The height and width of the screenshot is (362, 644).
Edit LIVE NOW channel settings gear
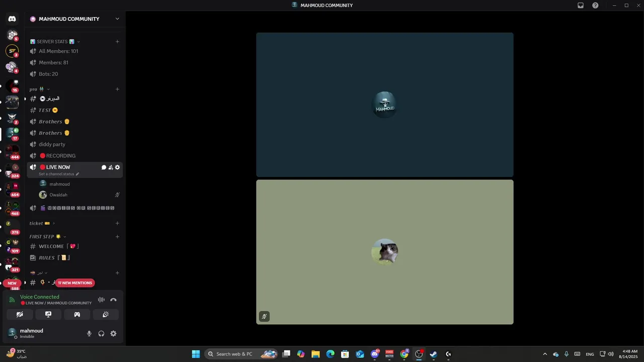pyautogui.click(x=118, y=167)
